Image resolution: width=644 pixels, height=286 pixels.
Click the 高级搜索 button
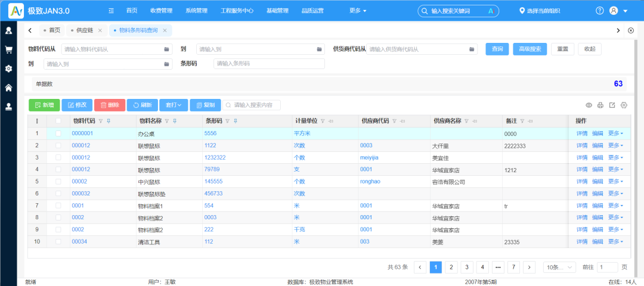click(x=530, y=49)
